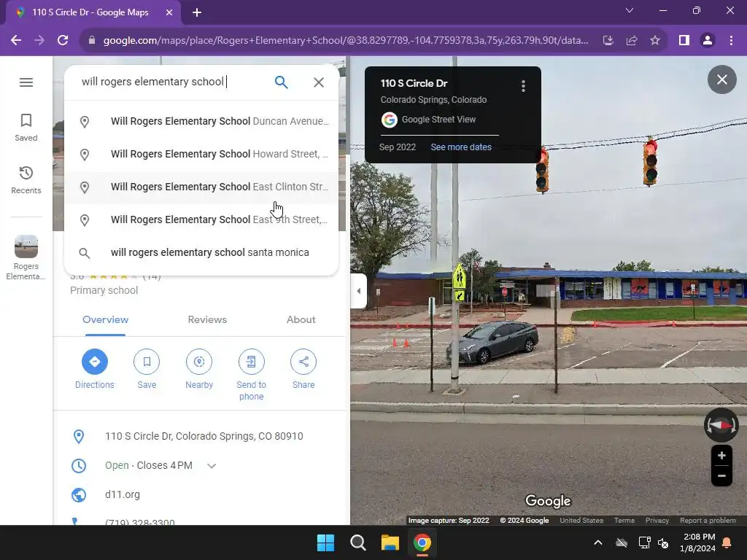The width and height of the screenshot is (747, 560).
Task: Open Windows taskbar Search
Action: tap(357, 542)
